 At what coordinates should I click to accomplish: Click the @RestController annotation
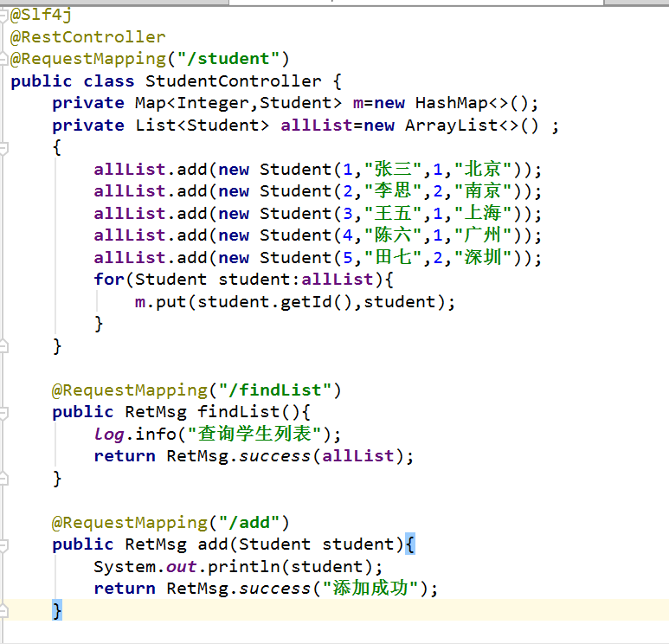(88, 37)
